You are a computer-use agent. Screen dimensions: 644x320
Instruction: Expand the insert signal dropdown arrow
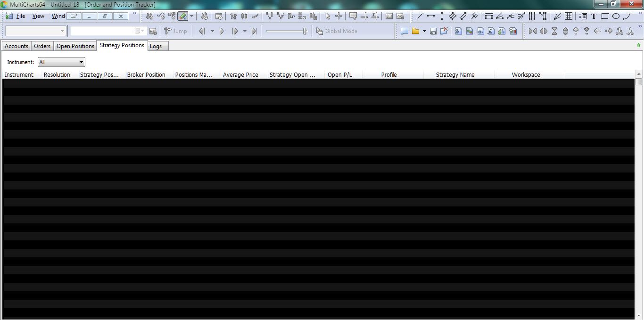[x=191, y=16]
